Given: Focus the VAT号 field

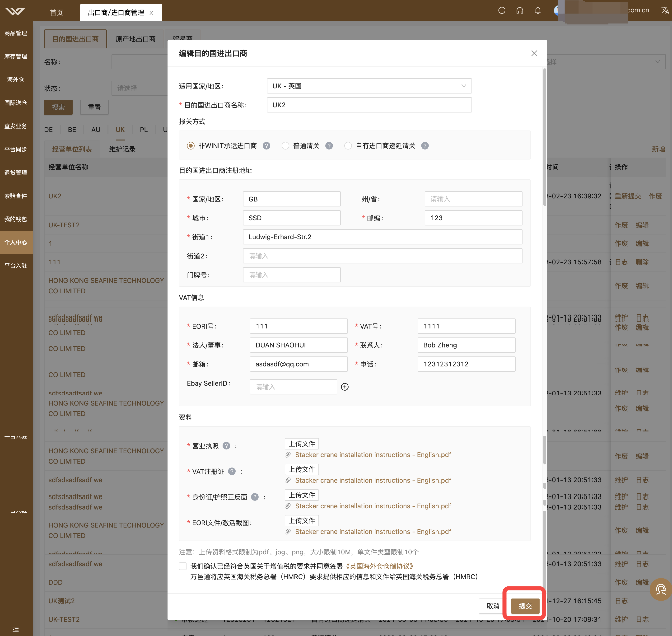Looking at the screenshot, I should click(x=467, y=326).
